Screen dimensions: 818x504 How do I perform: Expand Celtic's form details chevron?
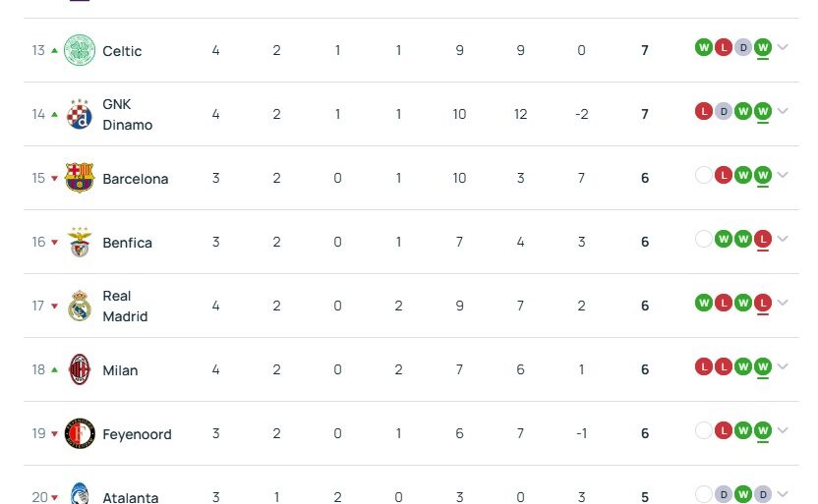point(783,48)
